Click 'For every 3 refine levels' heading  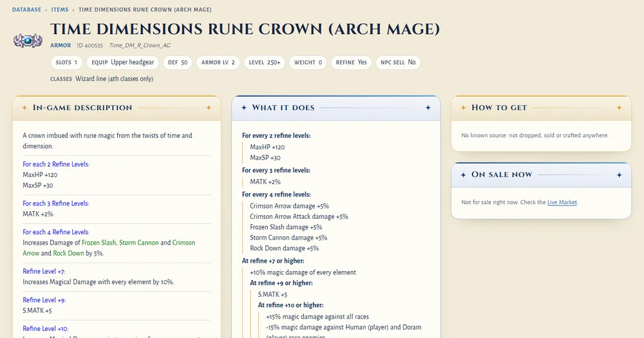pos(276,170)
